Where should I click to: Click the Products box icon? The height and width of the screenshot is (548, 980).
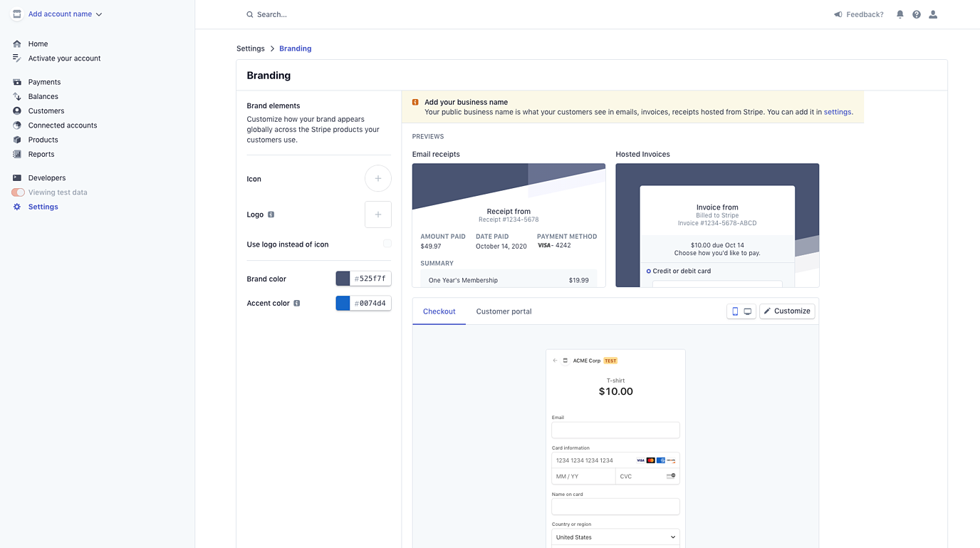click(17, 140)
